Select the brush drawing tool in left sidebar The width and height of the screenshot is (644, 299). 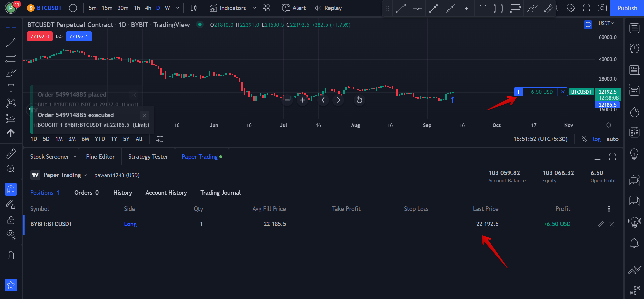pos(11,73)
